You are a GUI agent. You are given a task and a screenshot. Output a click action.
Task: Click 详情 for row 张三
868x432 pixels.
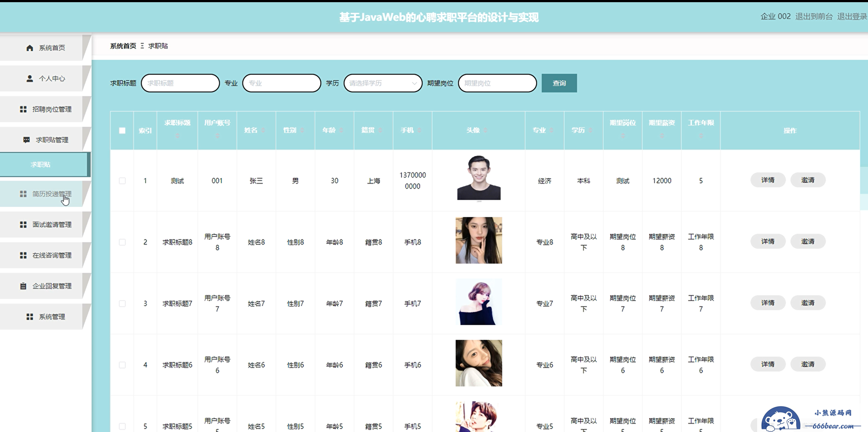pos(768,180)
